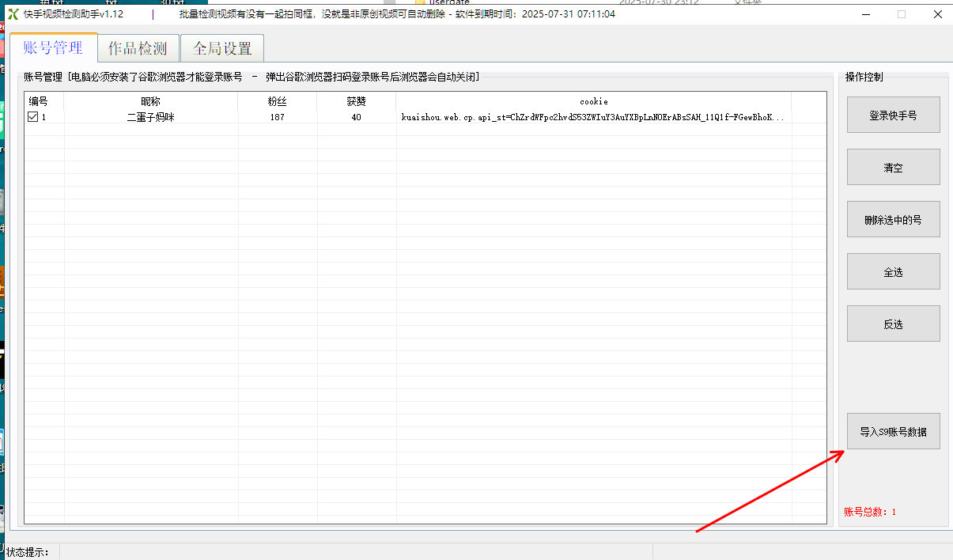Click the 昵称 column header
953x560 pixels.
click(151, 101)
